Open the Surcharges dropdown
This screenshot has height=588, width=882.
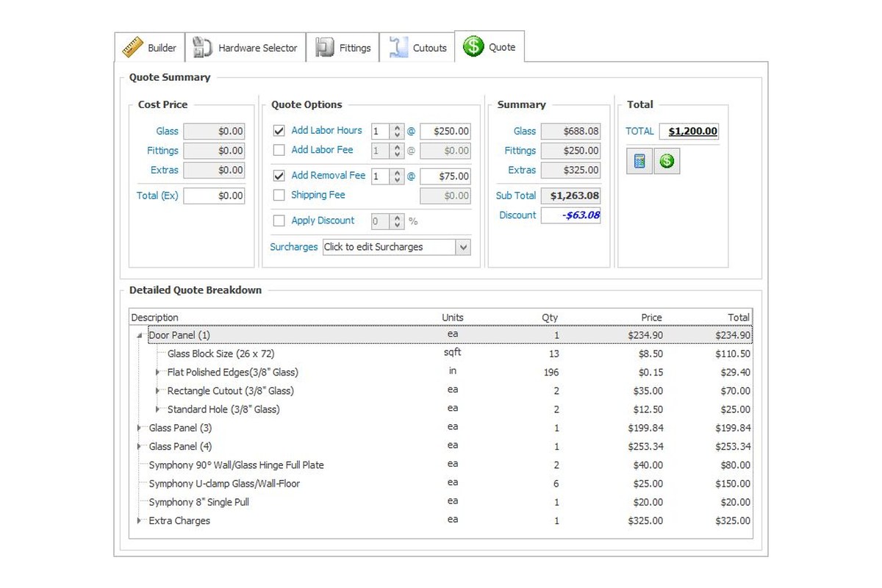click(x=463, y=247)
